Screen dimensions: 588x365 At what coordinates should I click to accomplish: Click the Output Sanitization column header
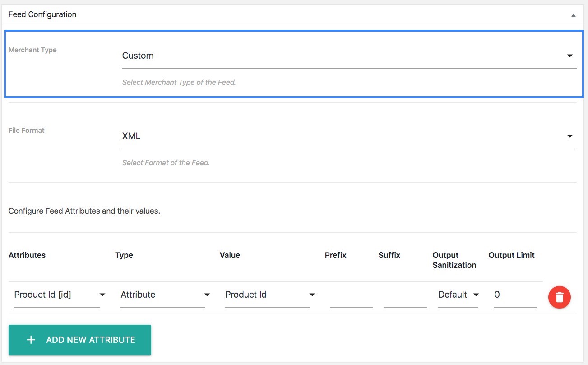tap(454, 260)
